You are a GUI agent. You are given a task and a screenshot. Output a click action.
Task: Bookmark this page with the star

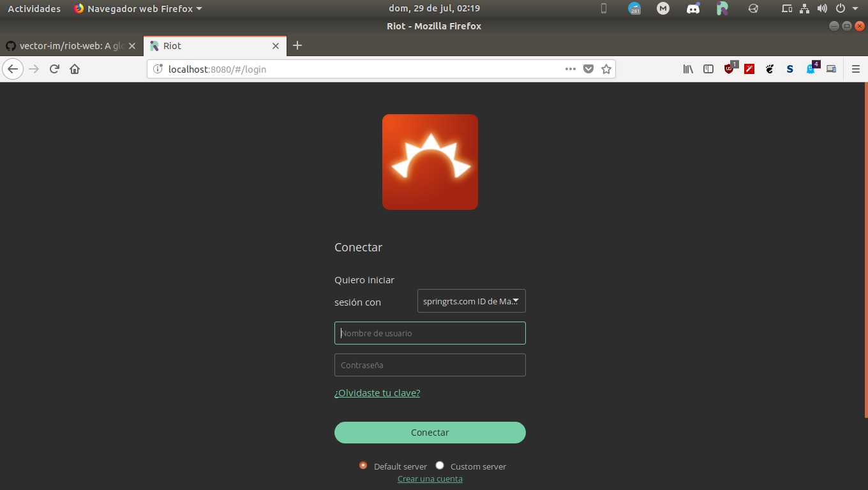click(x=606, y=69)
